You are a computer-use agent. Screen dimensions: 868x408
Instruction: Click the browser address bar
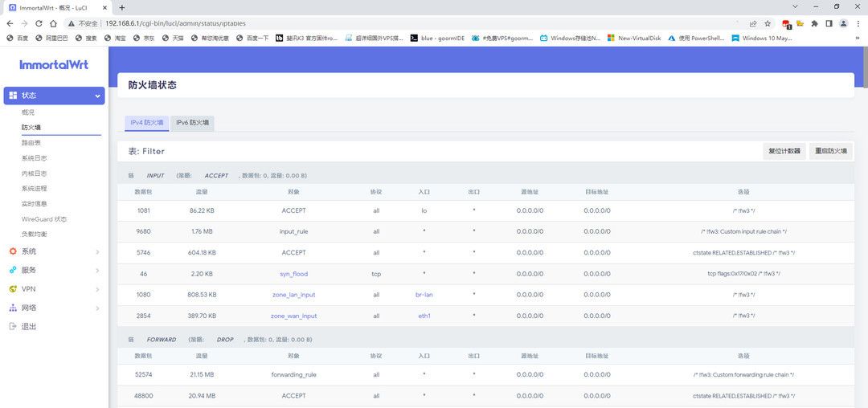402,23
